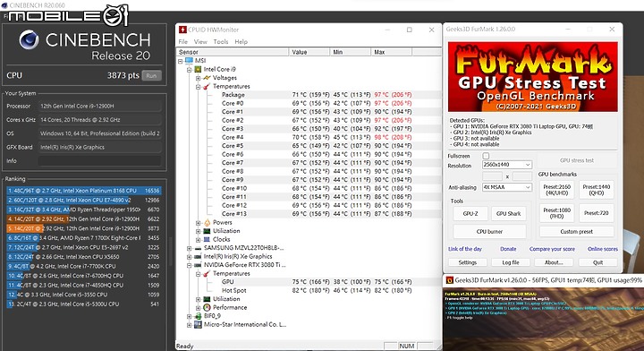Collapse the Intel Core i9 Temperatures node

[198, 86]
